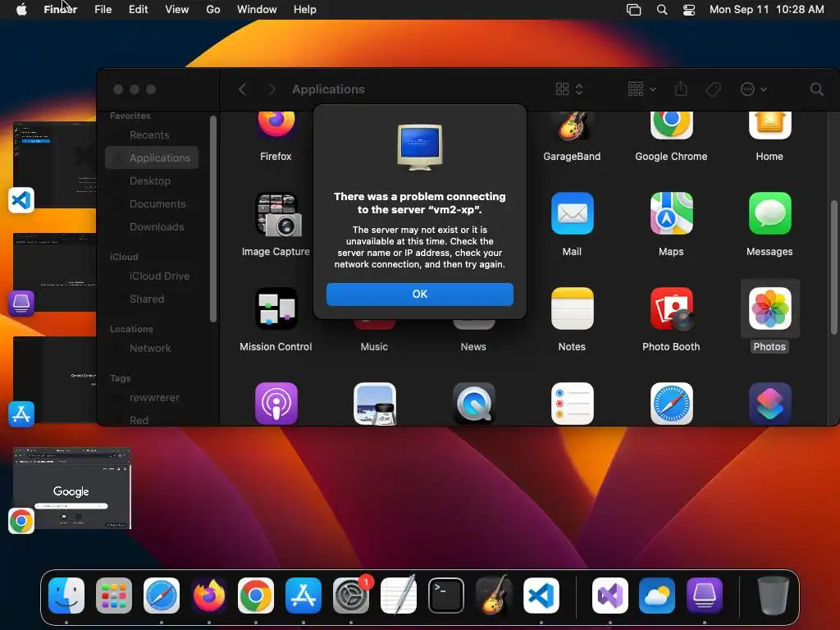Click the Finder sidebar scrollbar
The image size is (840, 630).
212,218
